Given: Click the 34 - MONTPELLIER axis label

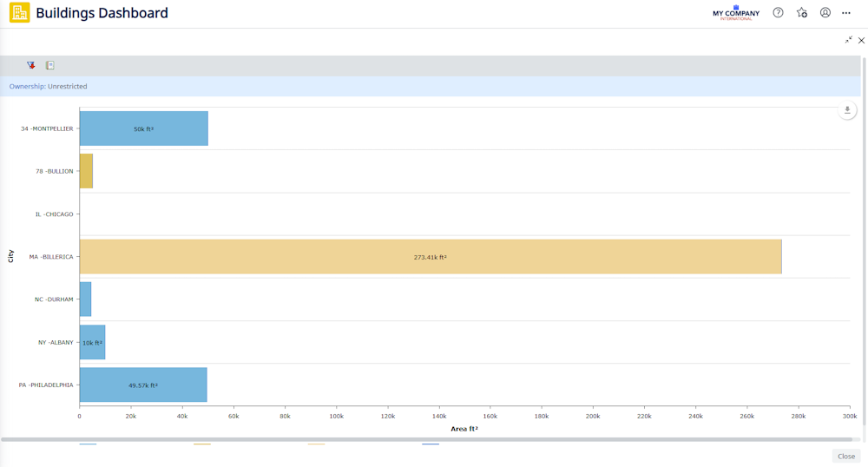Looking at the screenshot, I should click(47, 129).
